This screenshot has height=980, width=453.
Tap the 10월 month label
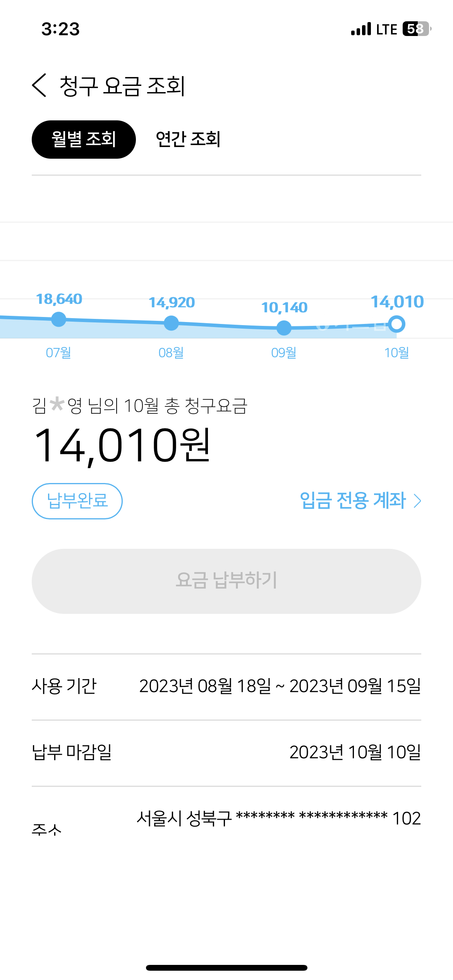pos(396,353)
